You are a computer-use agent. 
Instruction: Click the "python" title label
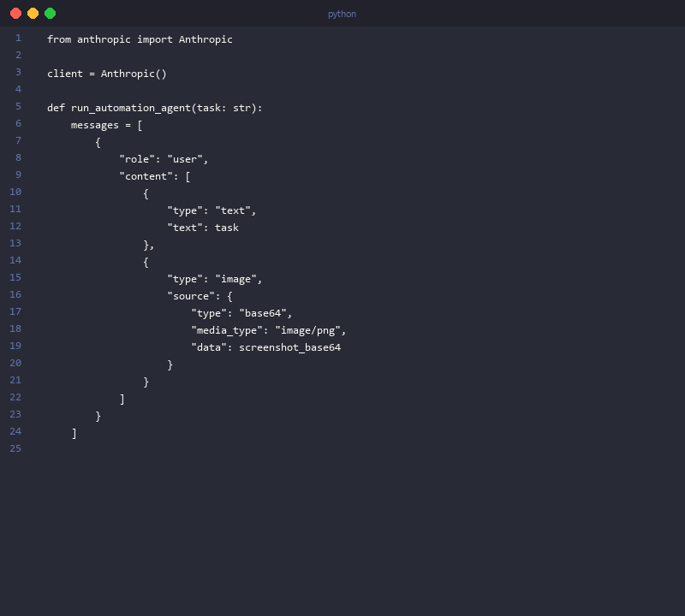coord(342,14)
